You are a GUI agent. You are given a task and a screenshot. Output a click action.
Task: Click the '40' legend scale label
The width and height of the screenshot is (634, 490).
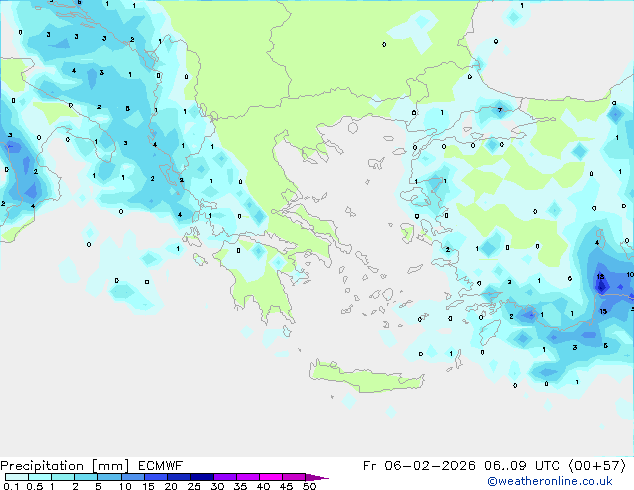[263, 486]
